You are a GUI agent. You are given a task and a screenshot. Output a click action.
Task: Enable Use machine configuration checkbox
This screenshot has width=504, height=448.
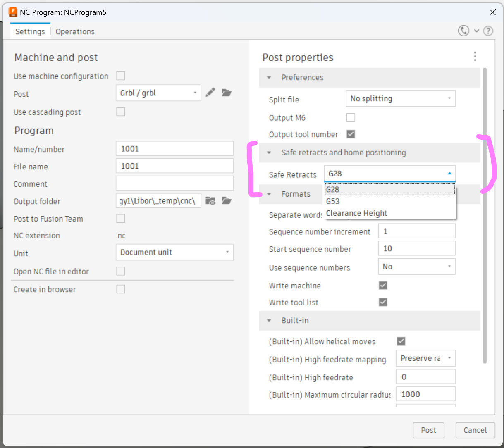pos(121,76)
